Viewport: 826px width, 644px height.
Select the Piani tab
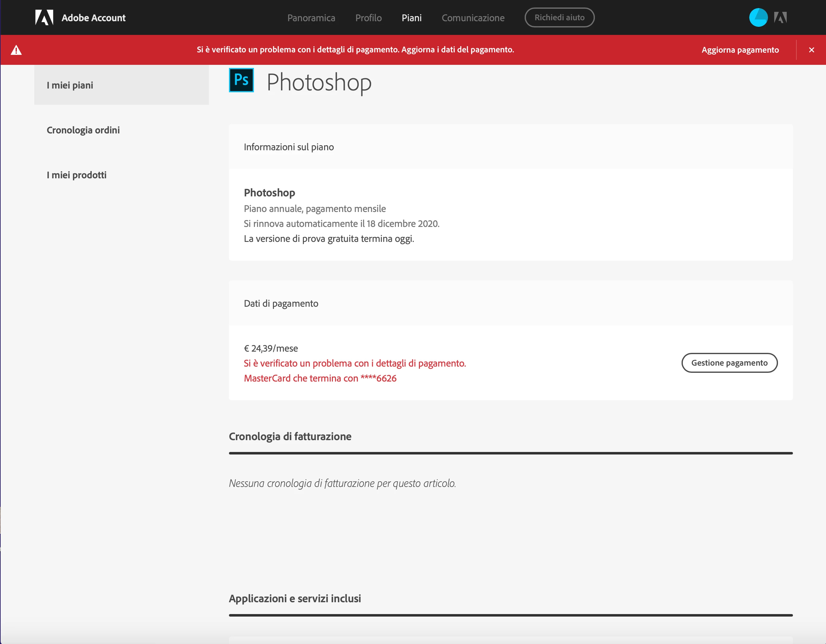pyautogui.click(x=411, y=18)
